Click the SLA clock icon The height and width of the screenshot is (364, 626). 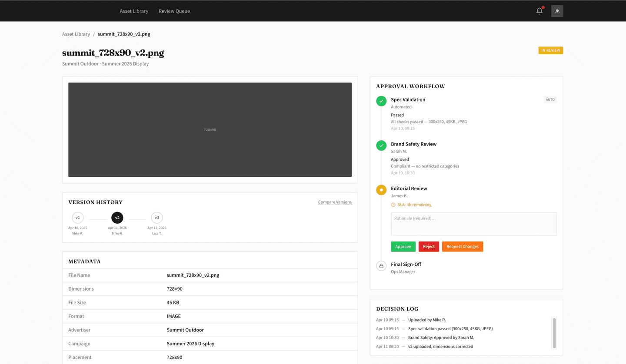394,205
